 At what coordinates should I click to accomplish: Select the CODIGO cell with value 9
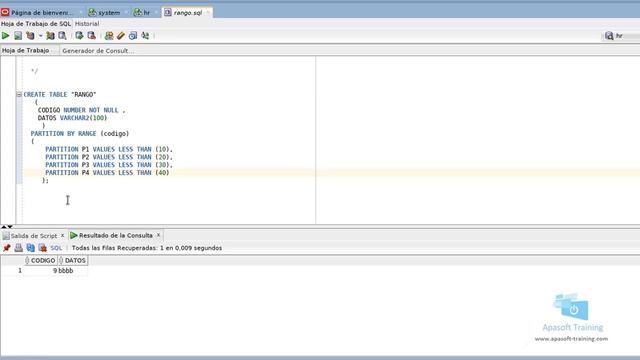[40, 271]
